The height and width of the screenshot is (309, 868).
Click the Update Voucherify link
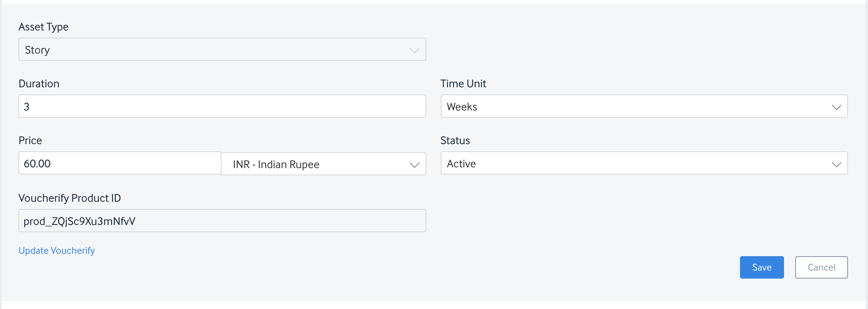(x=57, y=251)
